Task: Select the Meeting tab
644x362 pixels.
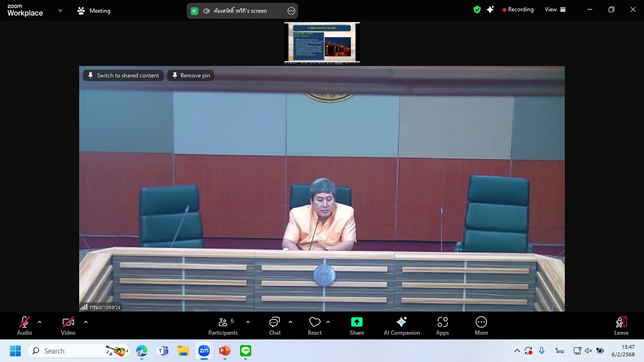Action: click(x=94, y=11)
